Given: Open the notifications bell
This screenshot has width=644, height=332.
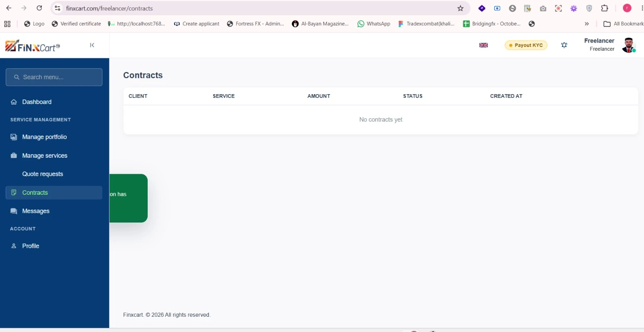Looking at the screenshot, I should (x=564, y=45).
